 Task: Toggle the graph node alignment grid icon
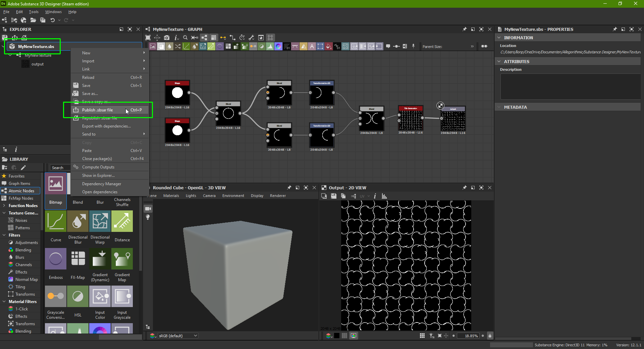[x=270, y=38]
